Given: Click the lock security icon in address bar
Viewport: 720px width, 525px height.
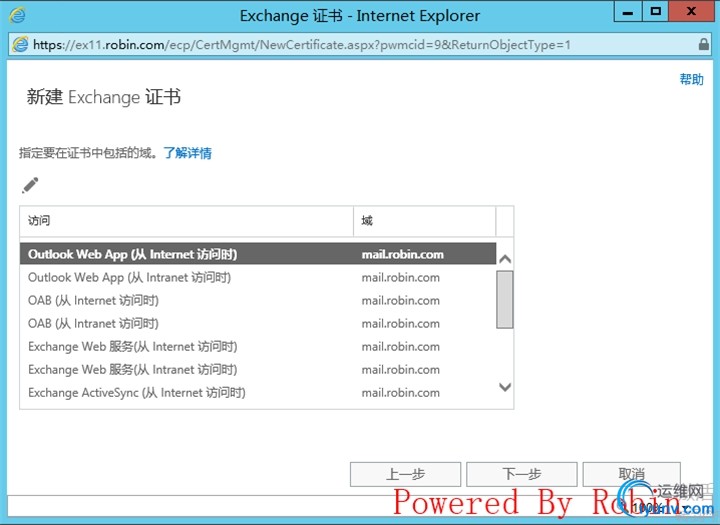Looking at the screenshot, I should (x=703, y=45).
